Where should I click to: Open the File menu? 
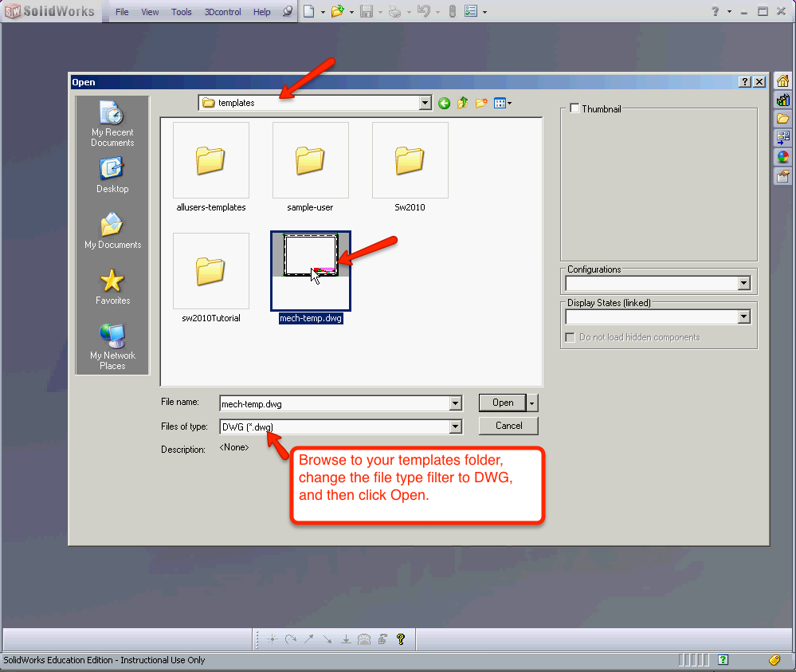[x=122, y=12]
